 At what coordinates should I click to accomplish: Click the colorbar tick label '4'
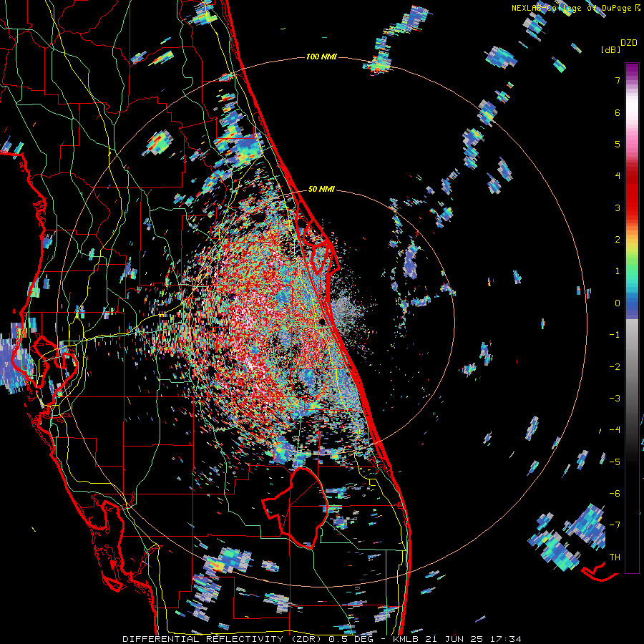pyautogui.click(x=617, y=176)
